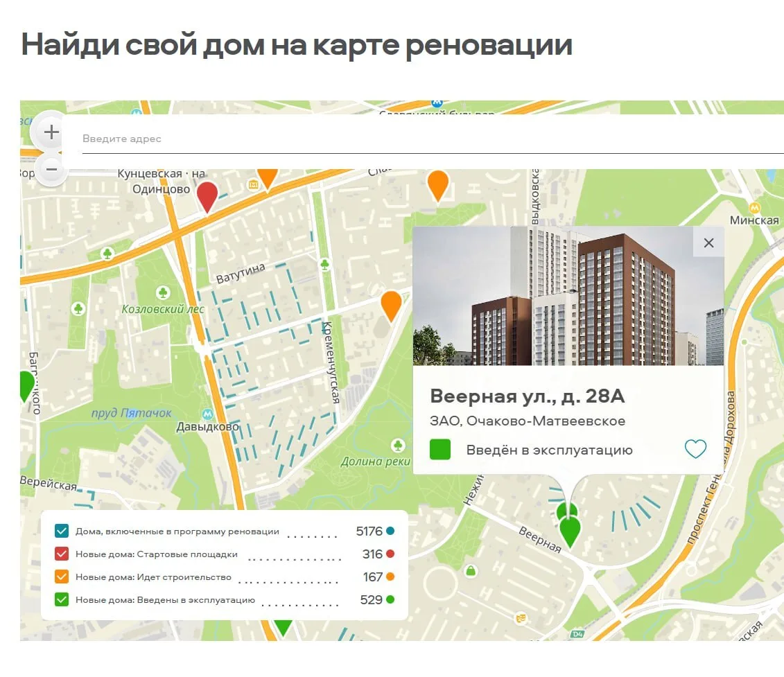Image resolution: width=784 pixels, height=677 pixels.
Task: Click the green pin below the legend panel
Action: click(x=283, y=628)
